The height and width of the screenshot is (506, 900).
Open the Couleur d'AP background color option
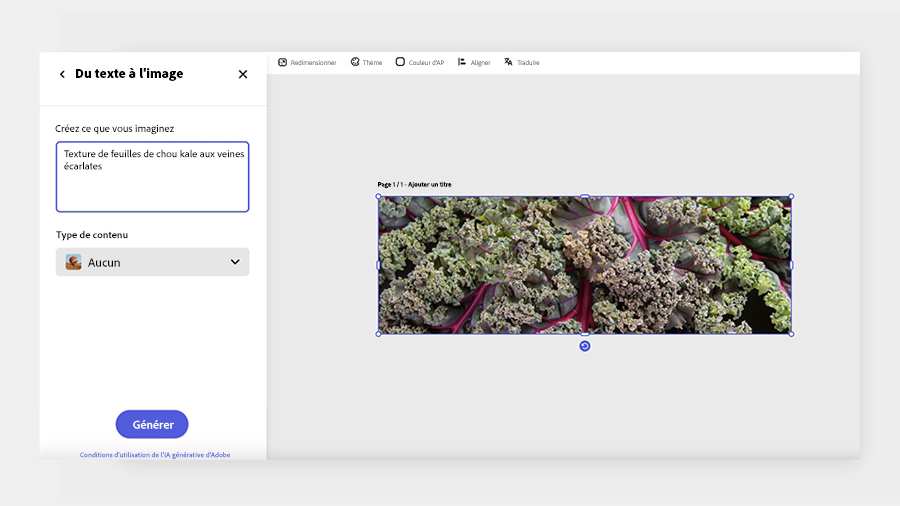(420, 63)
